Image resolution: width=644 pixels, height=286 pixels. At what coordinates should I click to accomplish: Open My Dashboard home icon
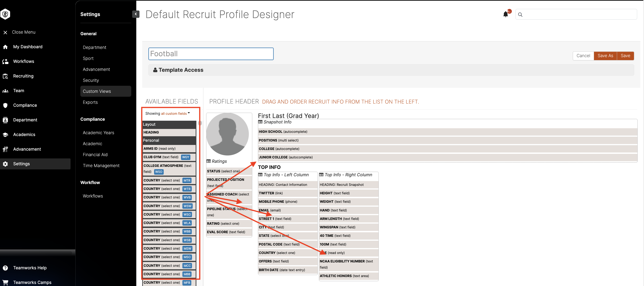[5, 47]
